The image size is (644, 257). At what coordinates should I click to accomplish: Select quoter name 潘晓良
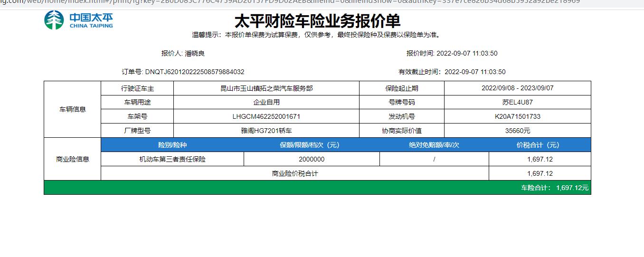tap(195, 54)
